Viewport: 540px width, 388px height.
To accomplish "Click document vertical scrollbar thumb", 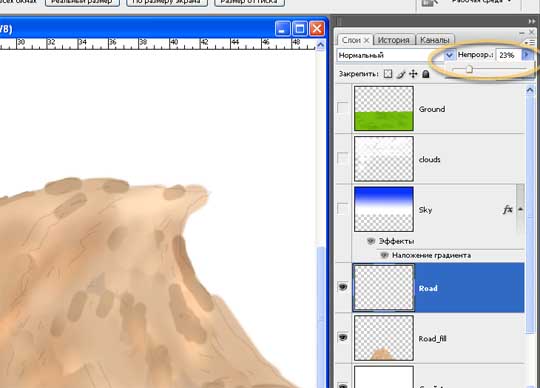I will [x=321, y=317].
